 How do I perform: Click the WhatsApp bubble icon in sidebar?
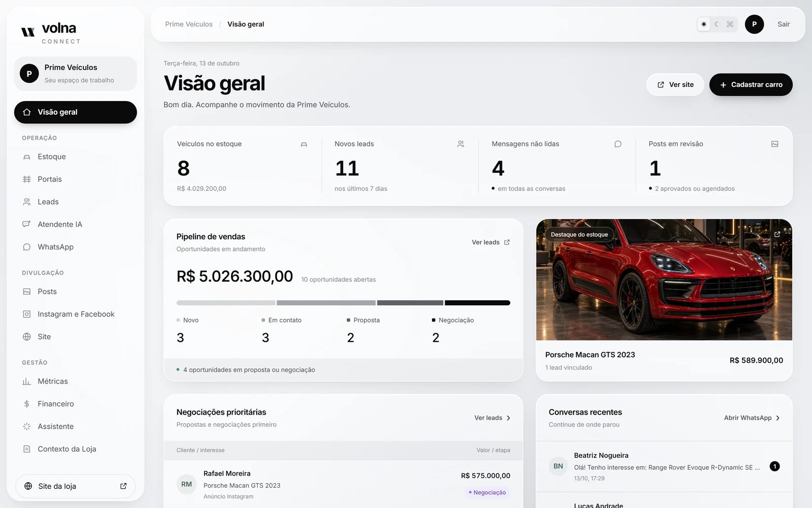[x=27, y=247]
